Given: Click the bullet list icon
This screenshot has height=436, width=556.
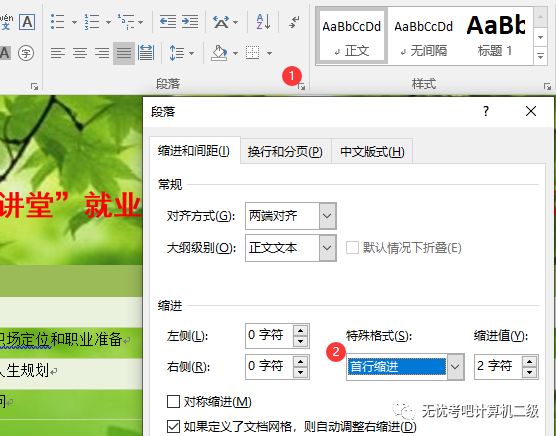Looking at the screenshot, I should tap(57, 22).
